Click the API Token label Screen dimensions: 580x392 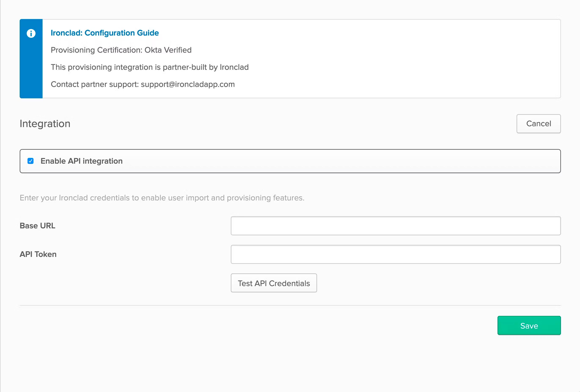pyautogui.click(x=38, y=254)
